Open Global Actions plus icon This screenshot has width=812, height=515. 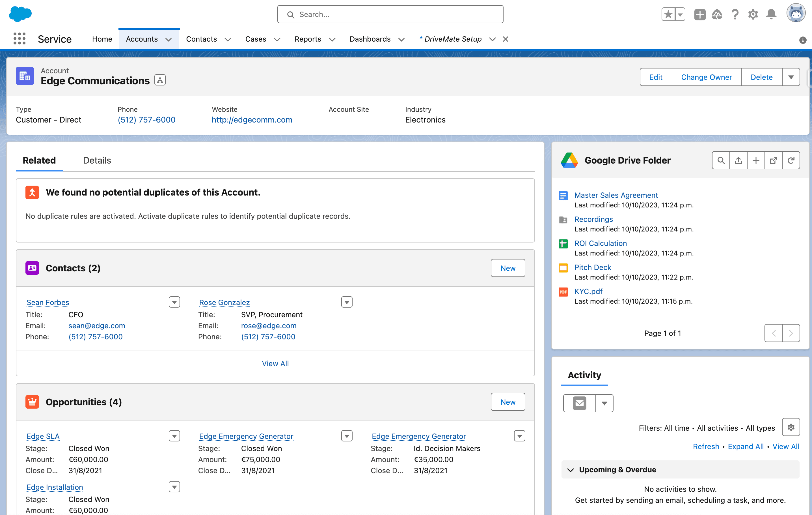(x=700, y=14)
